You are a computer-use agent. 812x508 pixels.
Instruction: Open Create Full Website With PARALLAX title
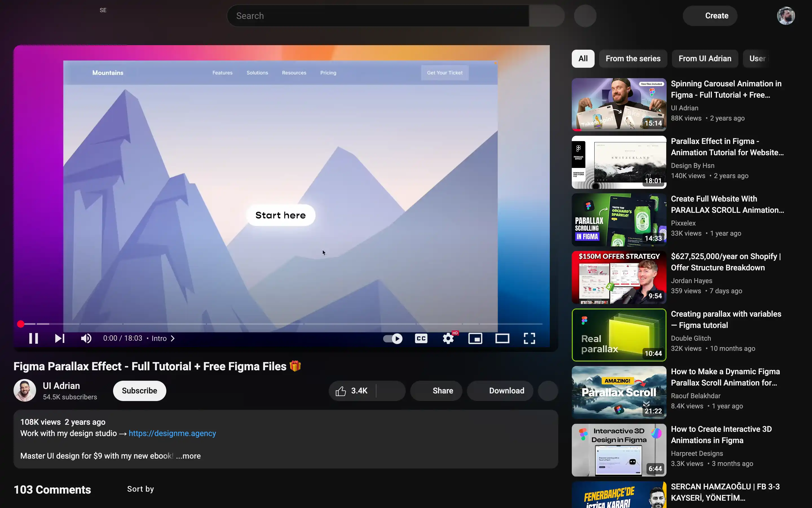727,204
